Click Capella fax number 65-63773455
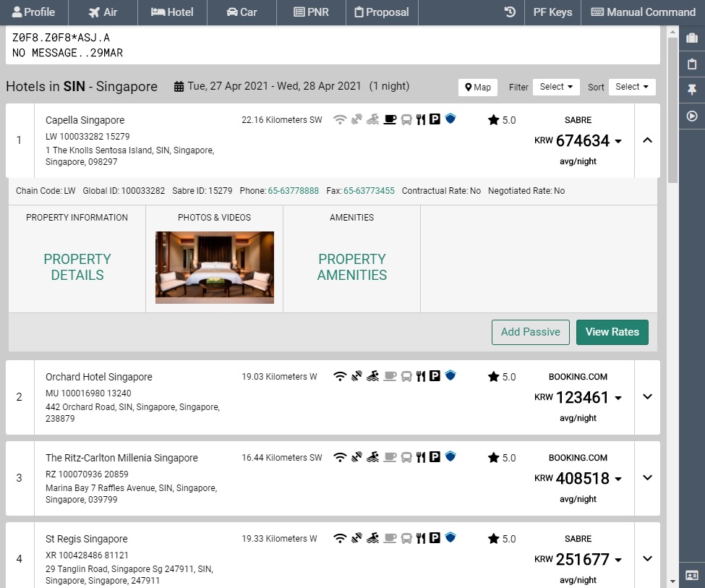 369,191
